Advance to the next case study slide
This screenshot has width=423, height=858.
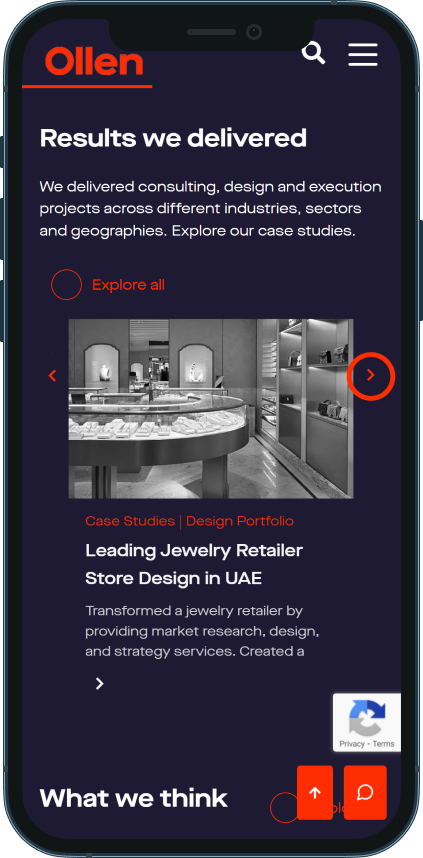point(371,376)
